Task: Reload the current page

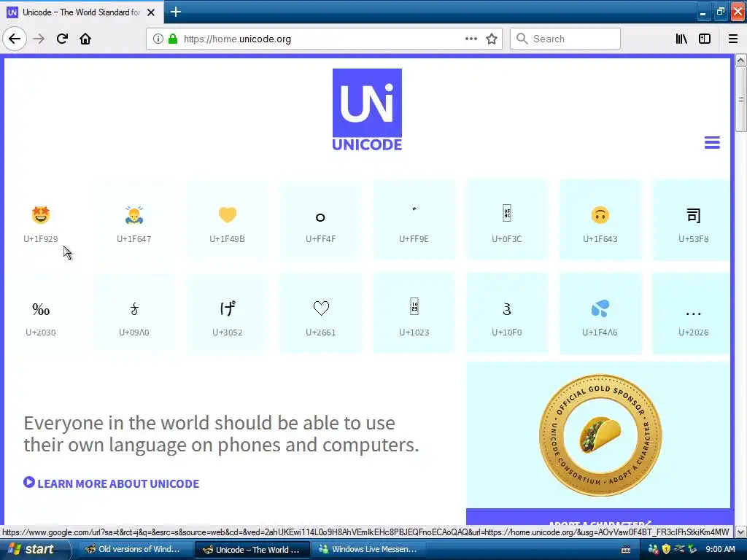Action: 63,39
